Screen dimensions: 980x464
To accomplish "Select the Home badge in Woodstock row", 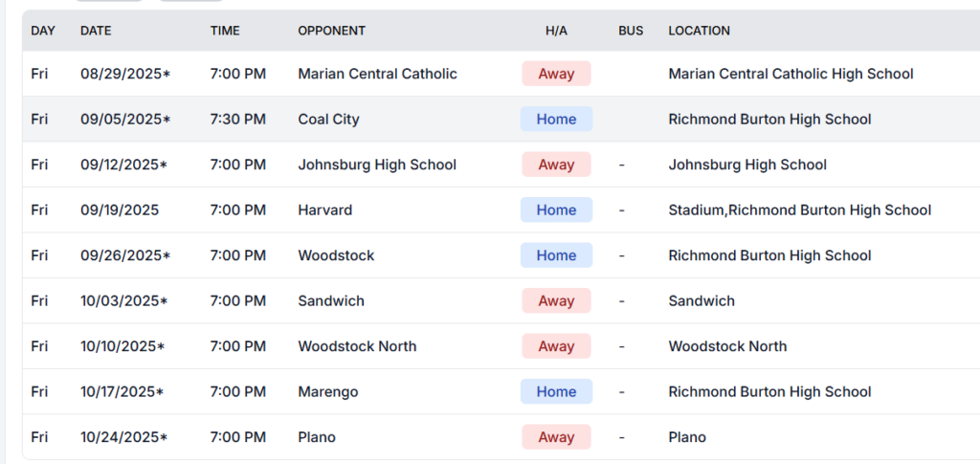I will pos(556,255).
